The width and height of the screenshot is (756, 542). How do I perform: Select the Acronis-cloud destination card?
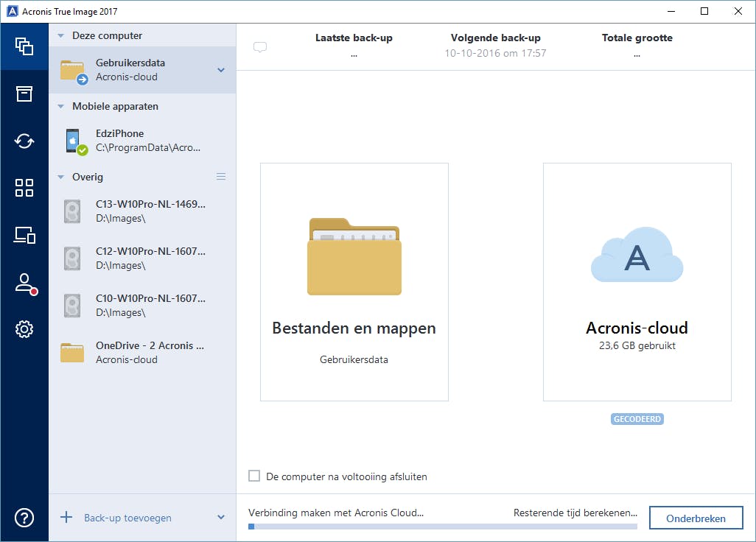(637, 282)
